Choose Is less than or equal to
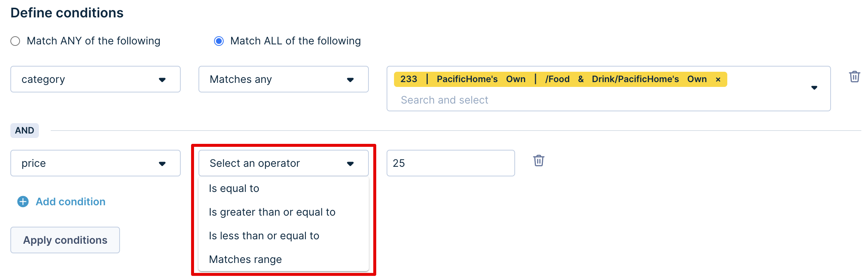 coord(284,236)
